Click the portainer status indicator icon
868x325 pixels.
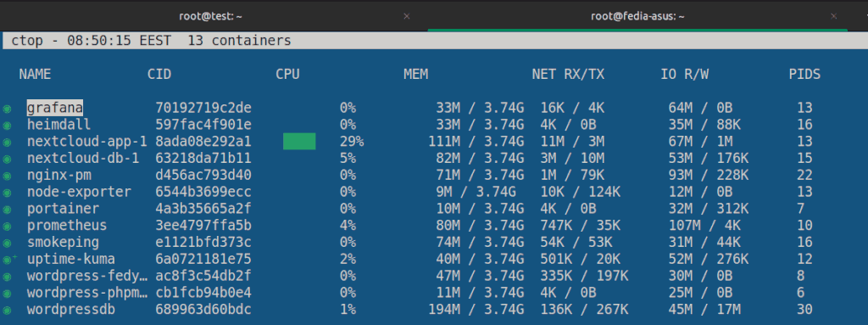pyautogui.click(x=7, y=210)
